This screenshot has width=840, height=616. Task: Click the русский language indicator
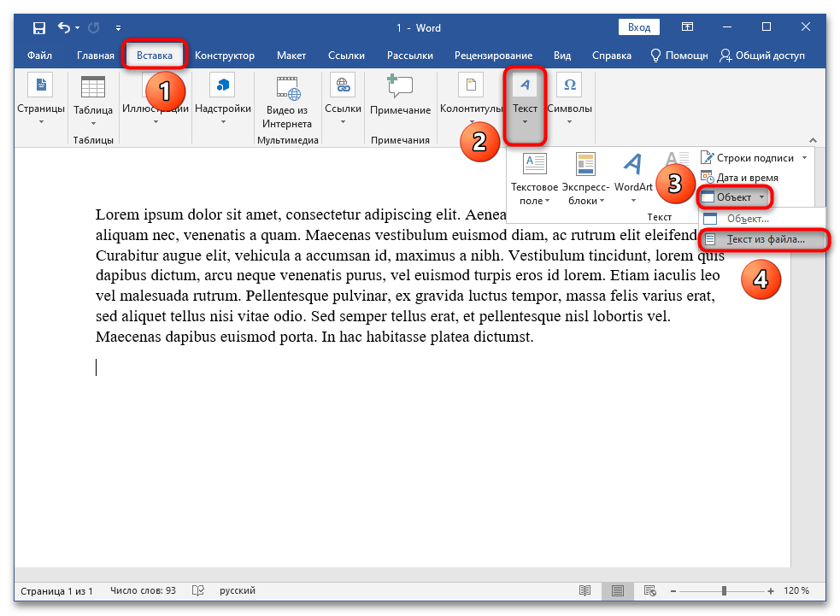tap(238, 591)
